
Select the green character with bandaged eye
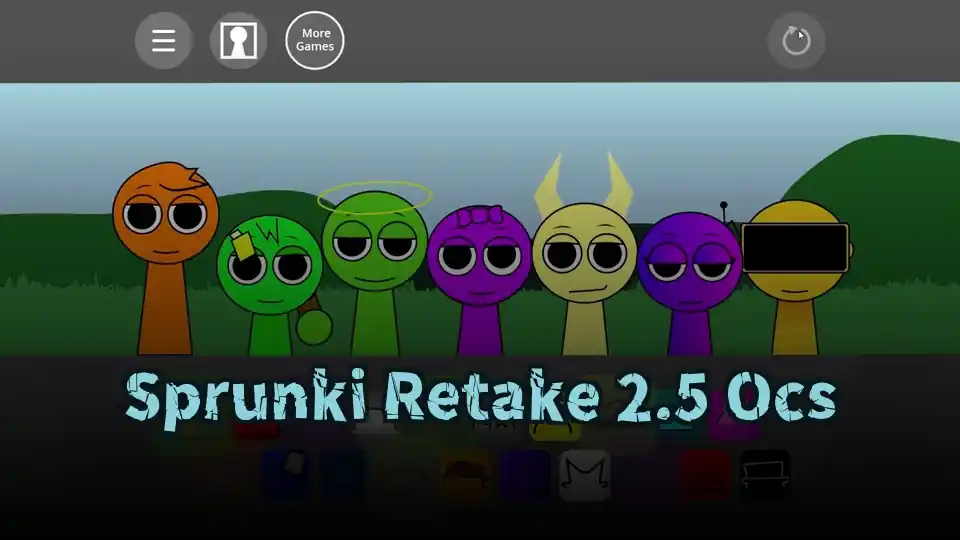(x=272, y=285)
